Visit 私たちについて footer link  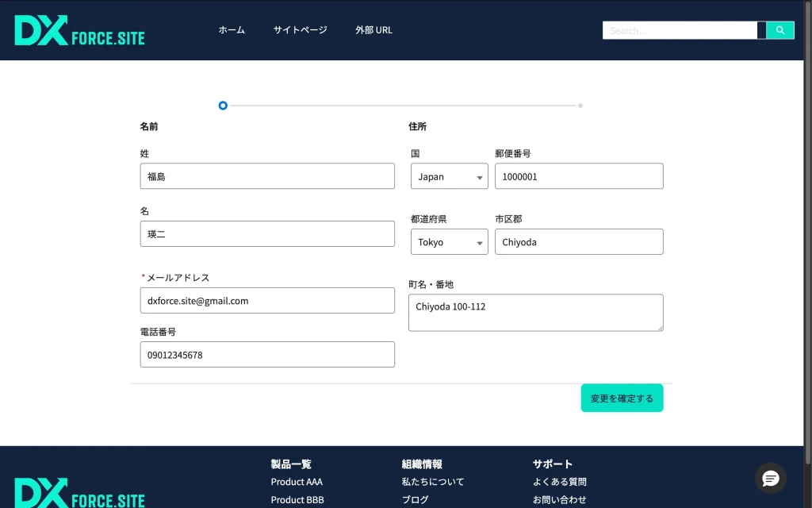(x=433, y=482)
